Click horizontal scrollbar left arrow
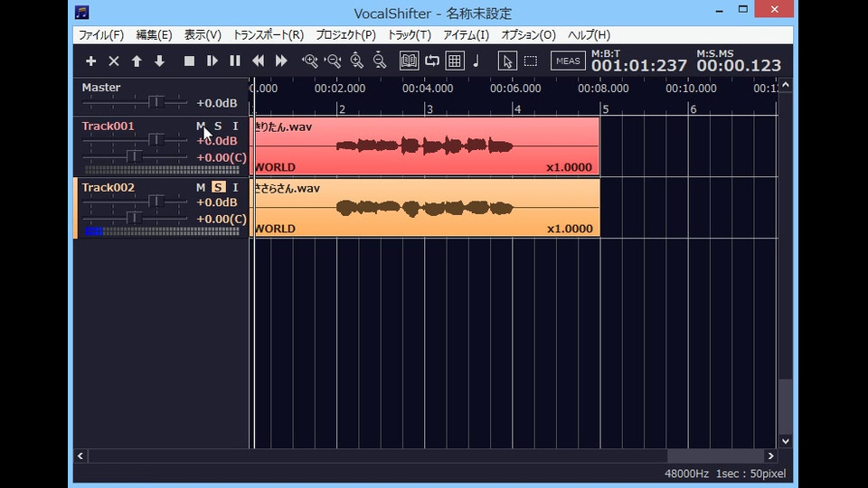The width and height of the screenshot is (868, 488). pyautogui.click(x=80, y=455)
